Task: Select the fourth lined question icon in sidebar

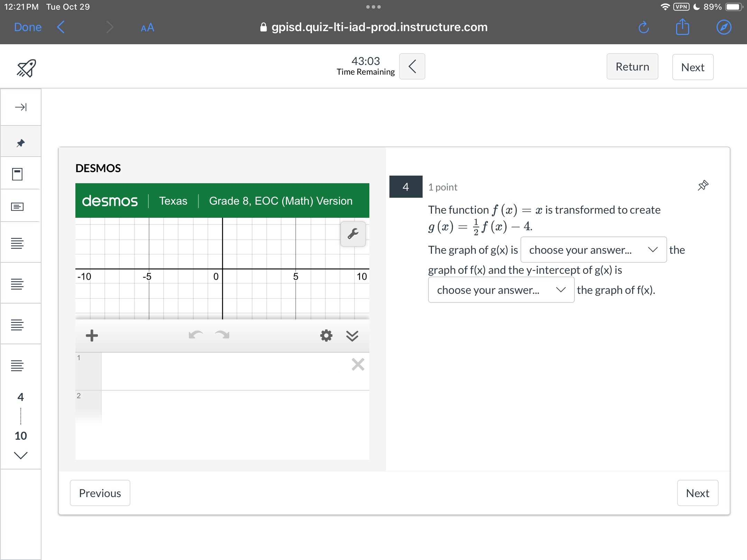Action: (x=17, y=366)
